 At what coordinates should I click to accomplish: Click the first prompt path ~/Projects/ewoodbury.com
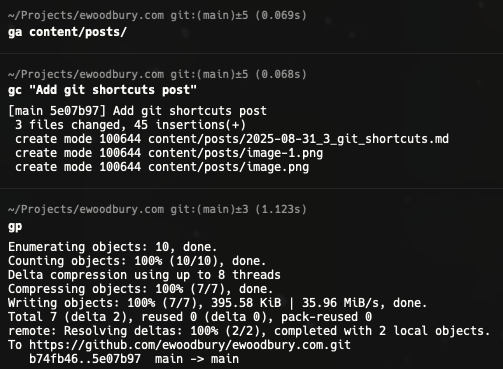(86, 15)
